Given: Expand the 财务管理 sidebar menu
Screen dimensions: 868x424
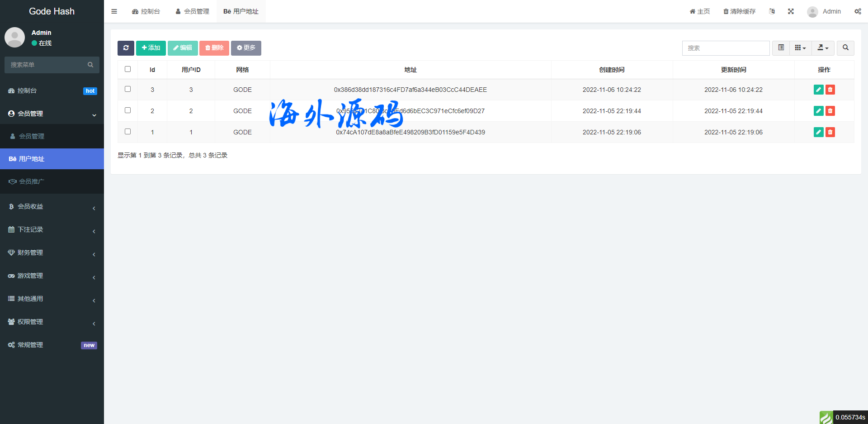Looking at the screenshot, I should 52,252.
